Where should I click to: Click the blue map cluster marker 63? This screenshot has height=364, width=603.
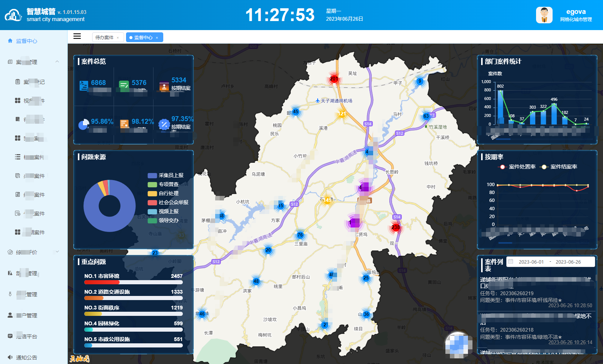coord(426,116)
